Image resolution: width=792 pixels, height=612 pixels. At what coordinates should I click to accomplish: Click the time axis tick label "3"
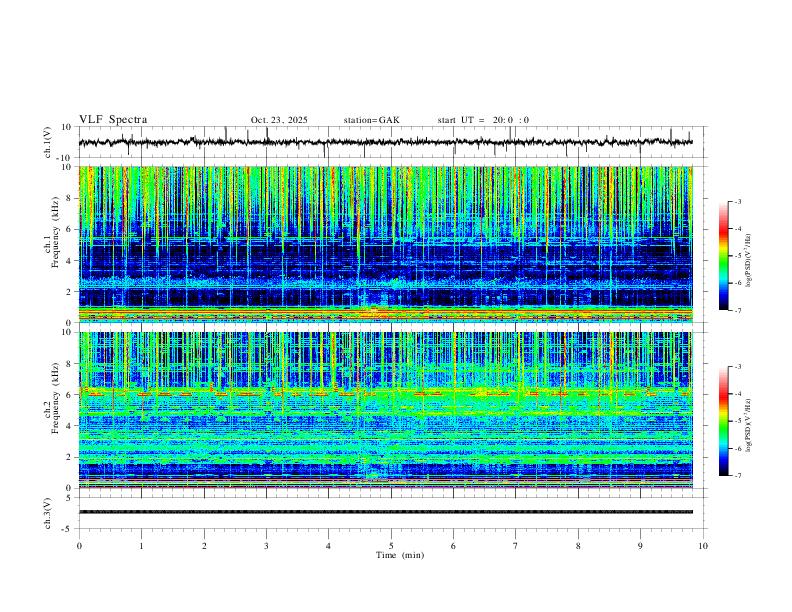[x=266, y=546]
